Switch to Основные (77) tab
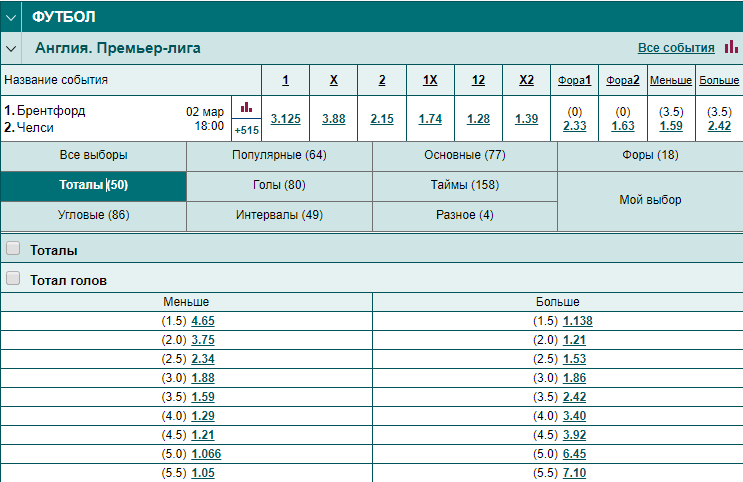743x482 pixels. (465, 155)
